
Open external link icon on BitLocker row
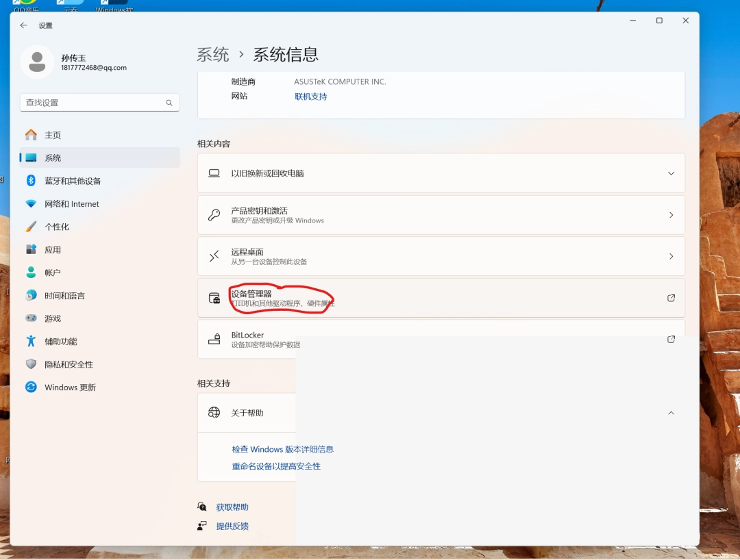tap(671, 340)
